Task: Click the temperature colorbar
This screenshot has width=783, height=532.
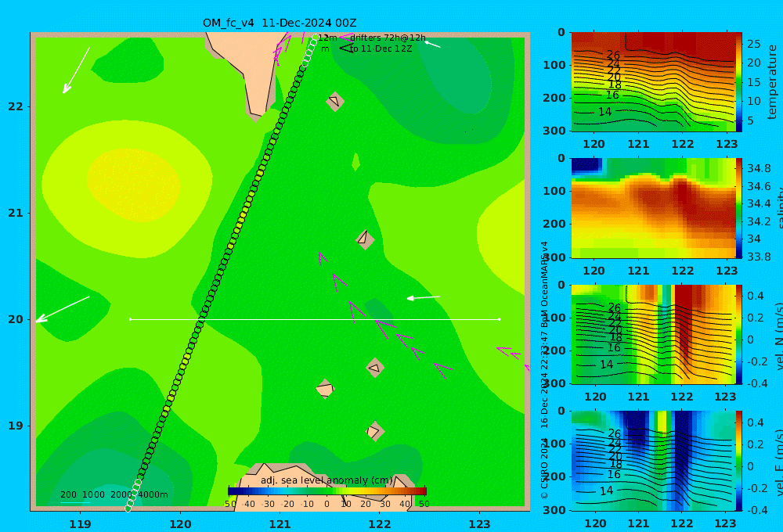Action: click(x=739, y=82)
